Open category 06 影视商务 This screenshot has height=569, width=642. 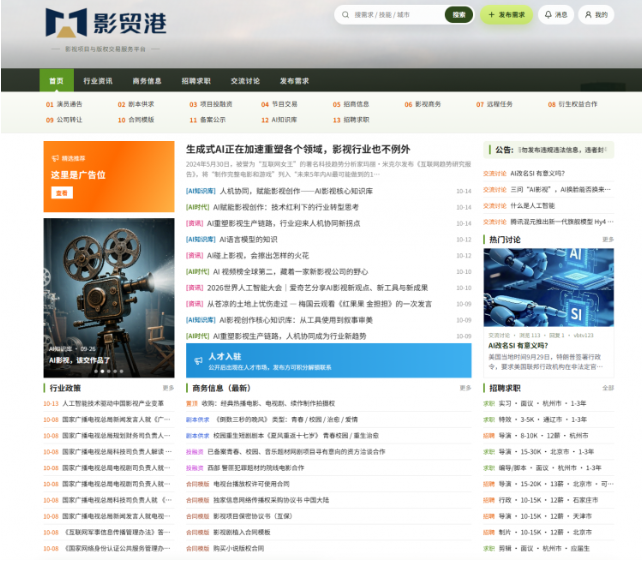(423, 104)
